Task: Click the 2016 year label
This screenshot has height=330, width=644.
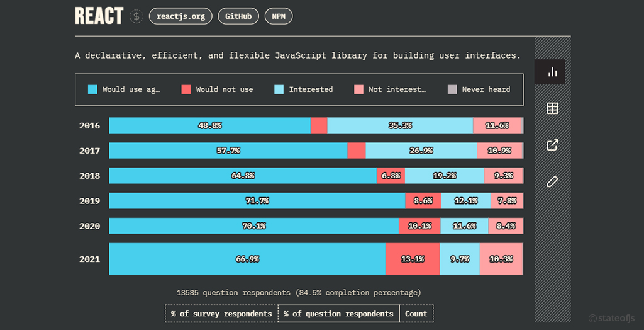Action: 89,125
